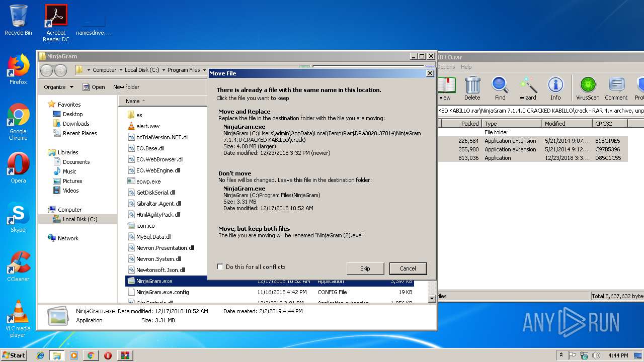Open the WinRAR Options menu
The image size is (644, 362).
[446, 67]
